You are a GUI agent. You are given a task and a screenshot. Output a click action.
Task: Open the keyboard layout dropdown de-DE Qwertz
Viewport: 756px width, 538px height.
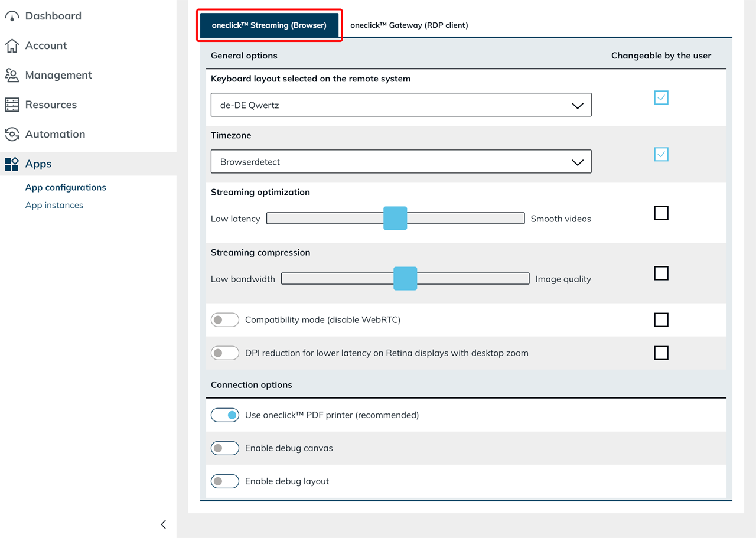[x=401, y=105]
